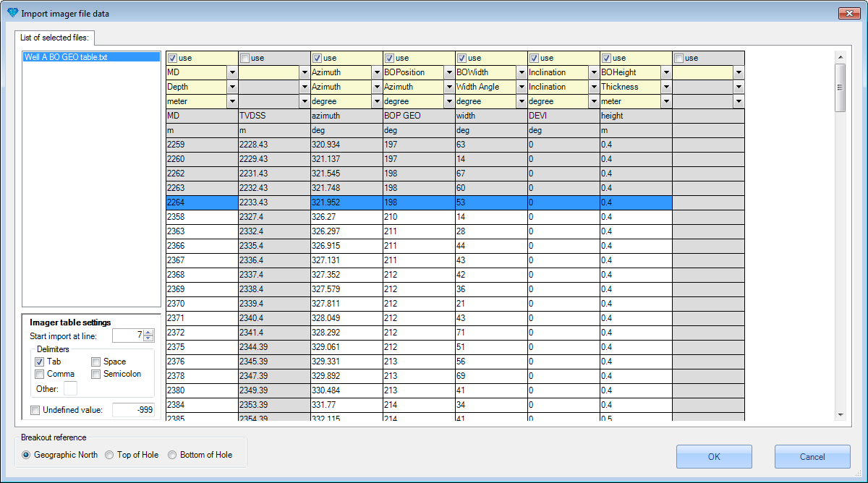This screenshot has height=483, width=868.
Task: Click the Cancel button
Action: click(x=812, y=457)
